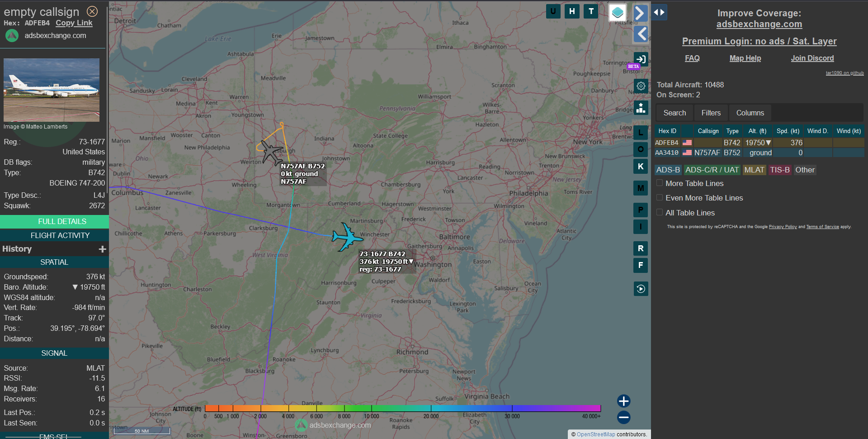Open the FAQ link

692,58
